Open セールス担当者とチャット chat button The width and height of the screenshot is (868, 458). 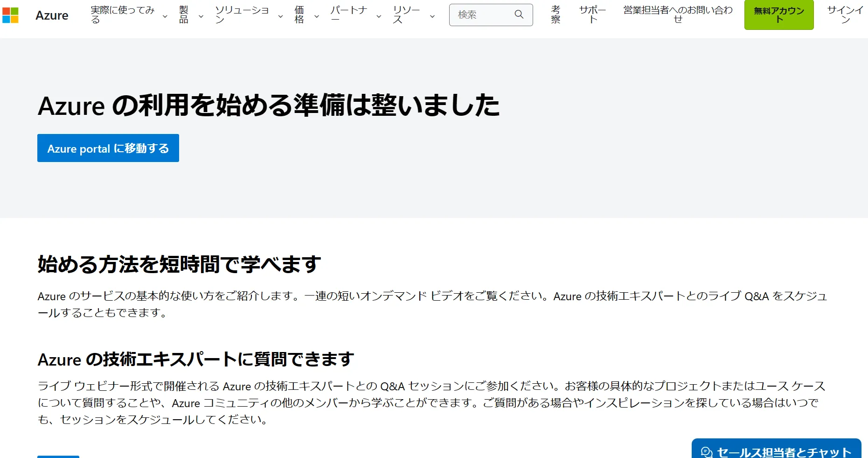776,449
